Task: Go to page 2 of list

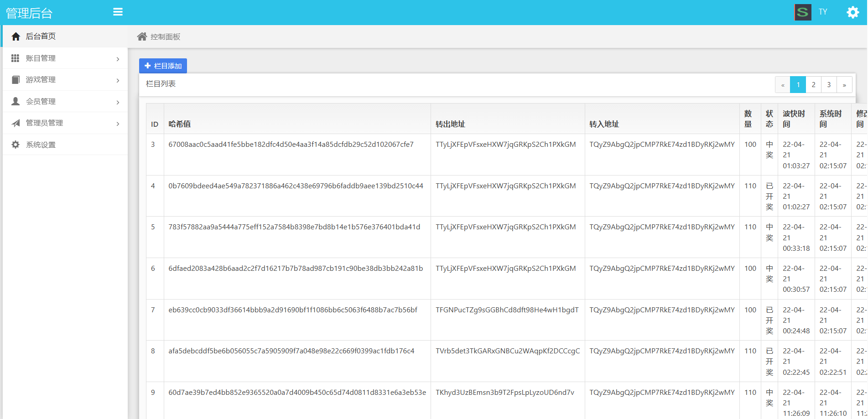Action: click(813, 85)
